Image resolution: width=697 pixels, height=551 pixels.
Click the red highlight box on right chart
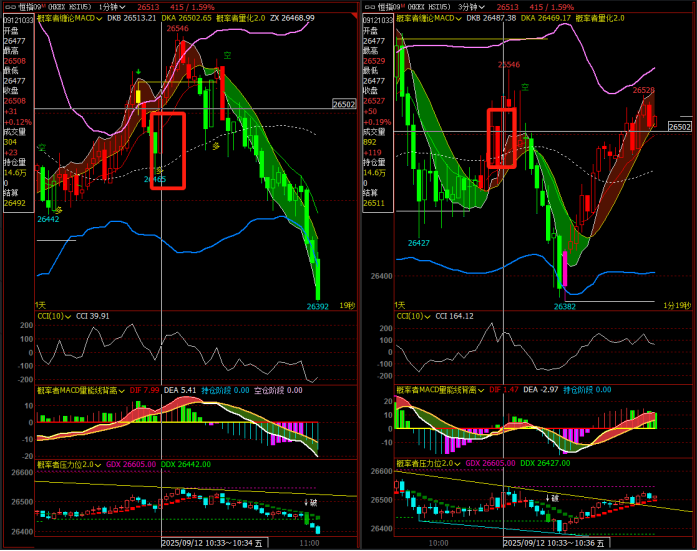pyautogui.click(x=502, y=137)
